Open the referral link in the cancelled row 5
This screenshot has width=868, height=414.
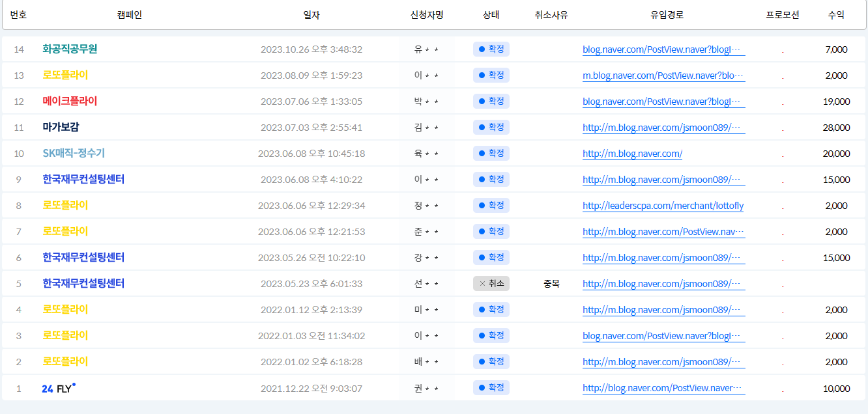click(x=663, y=284)
